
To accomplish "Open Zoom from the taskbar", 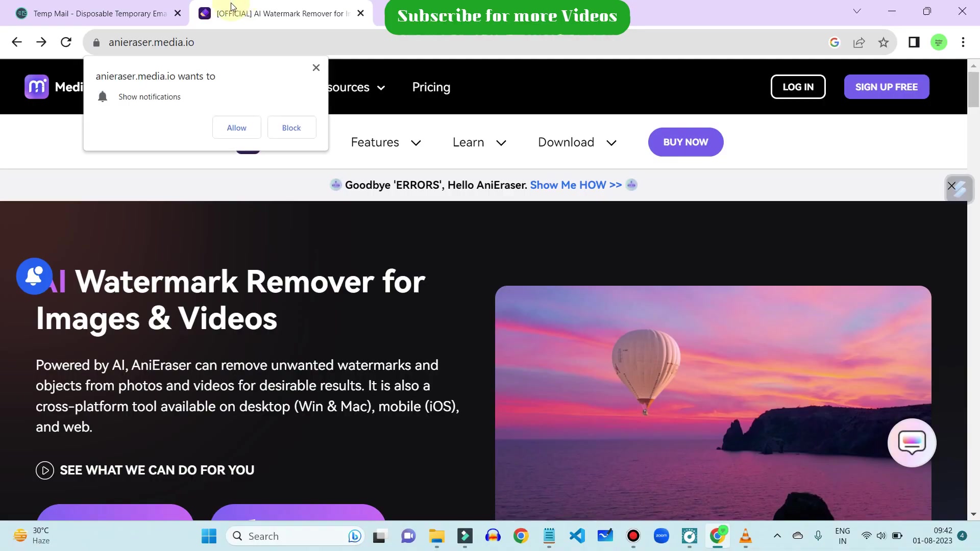I will click(x=661, y=536).
